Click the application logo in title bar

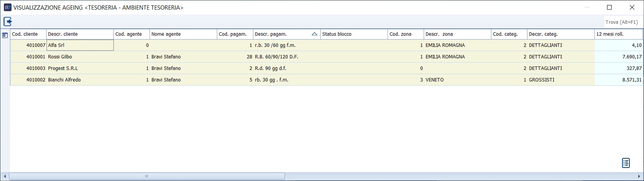click(7, 7)
